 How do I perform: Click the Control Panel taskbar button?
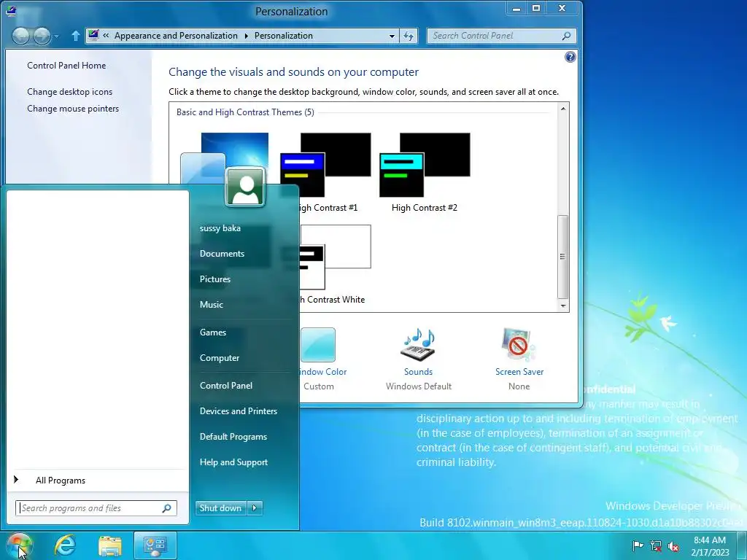click(x=155, y=545)
